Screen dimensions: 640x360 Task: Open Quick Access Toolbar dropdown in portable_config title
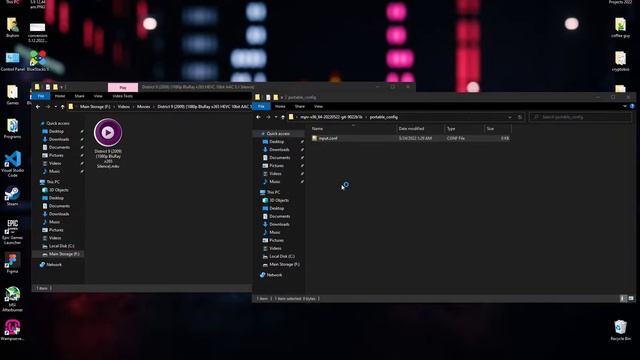click(x=282, y=97)
